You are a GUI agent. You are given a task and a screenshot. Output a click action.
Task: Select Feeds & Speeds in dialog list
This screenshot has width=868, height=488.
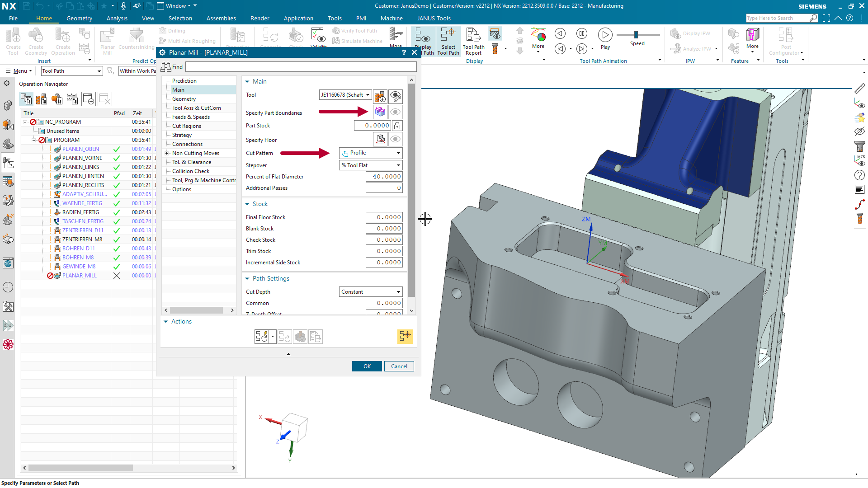click(x=191, y=117)
